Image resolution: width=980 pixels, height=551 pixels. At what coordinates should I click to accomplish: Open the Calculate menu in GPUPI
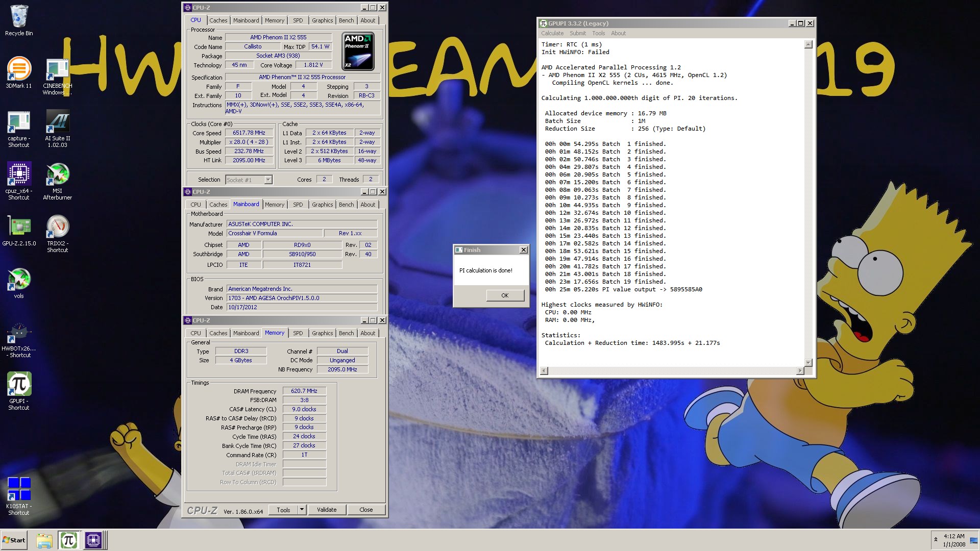click(x=552, y=33)
